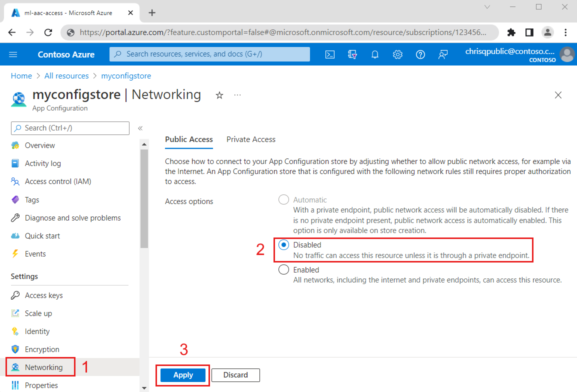
Task: Favorite myconfigstore using the star icon
Action: [x=219, y=95]
